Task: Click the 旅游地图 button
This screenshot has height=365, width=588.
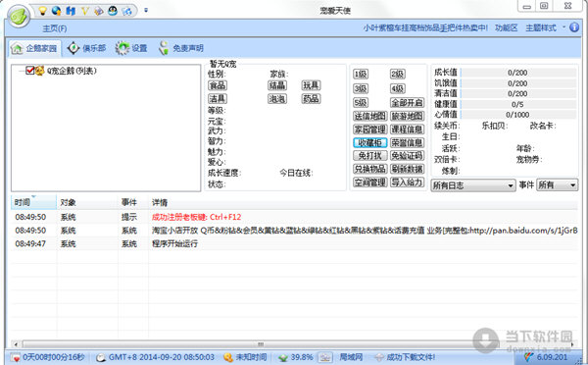Action: pyautogui.click(x=407, y=116)
